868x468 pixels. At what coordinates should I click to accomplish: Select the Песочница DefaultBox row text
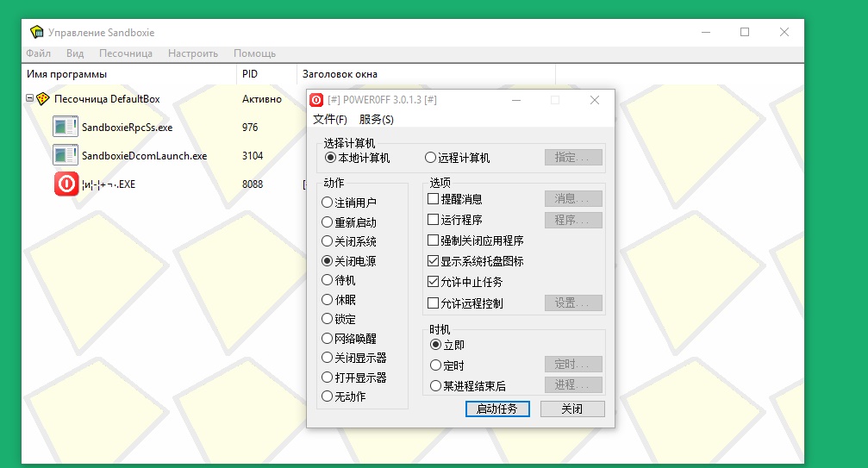click(x=107, y=99)
